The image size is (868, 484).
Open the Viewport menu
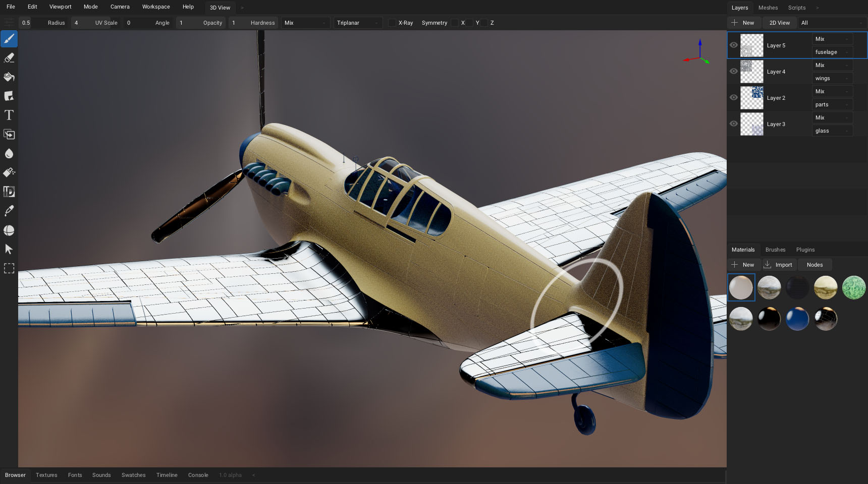(60, 7)
